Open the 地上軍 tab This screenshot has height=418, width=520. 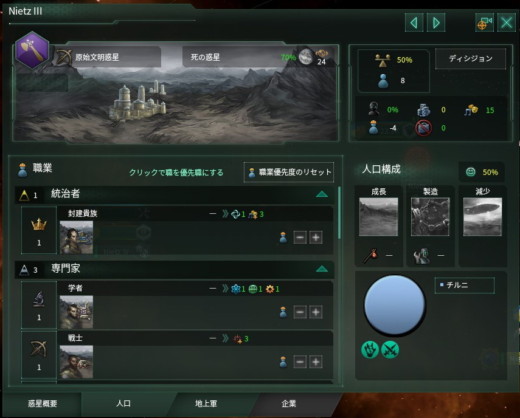(x=206, y=404)
